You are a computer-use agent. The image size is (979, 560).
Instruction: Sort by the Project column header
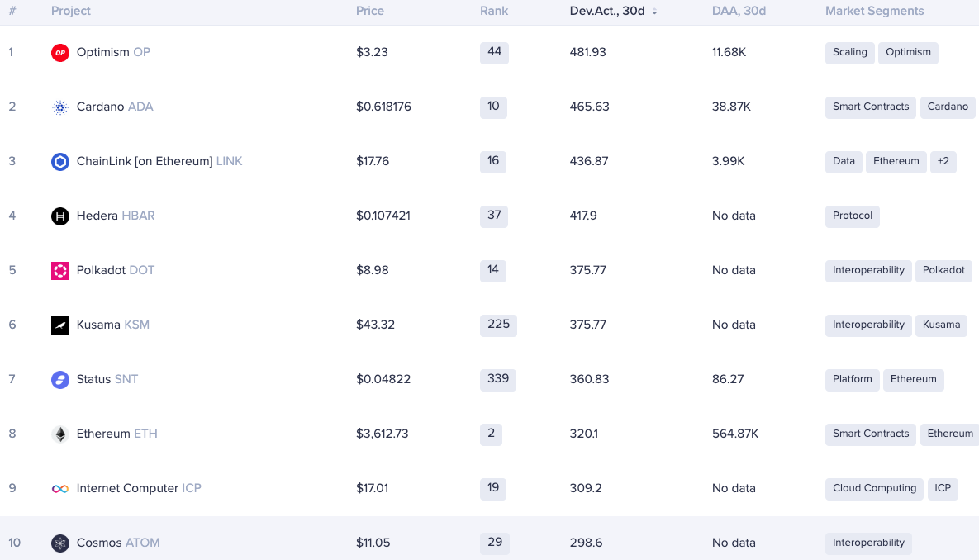click(70, 11)
